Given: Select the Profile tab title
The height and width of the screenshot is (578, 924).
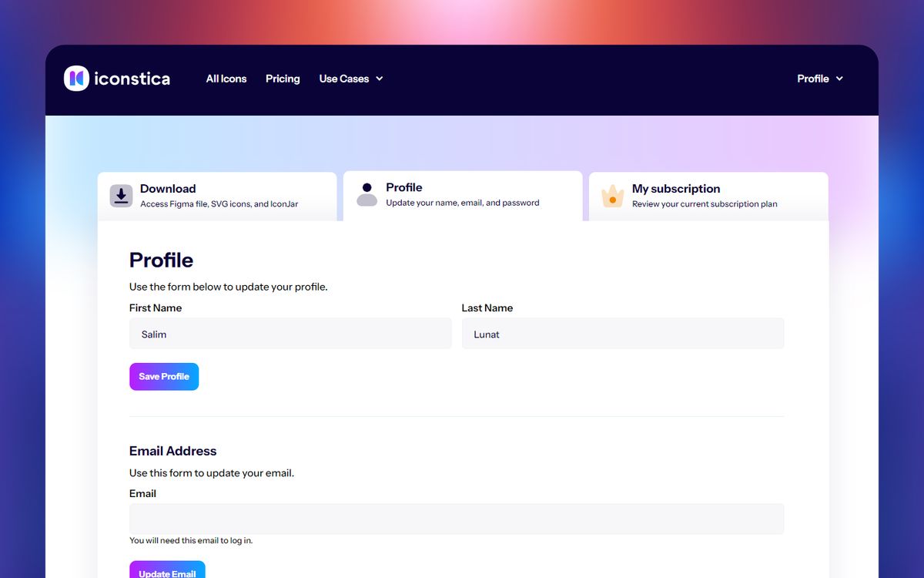Looking at the screenshot, I should point(404,187).
